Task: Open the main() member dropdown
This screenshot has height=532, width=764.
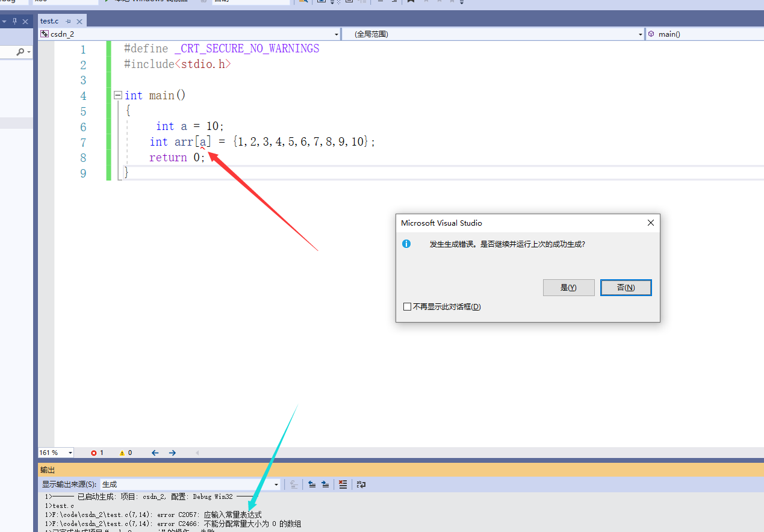Action: click(705, 34)
